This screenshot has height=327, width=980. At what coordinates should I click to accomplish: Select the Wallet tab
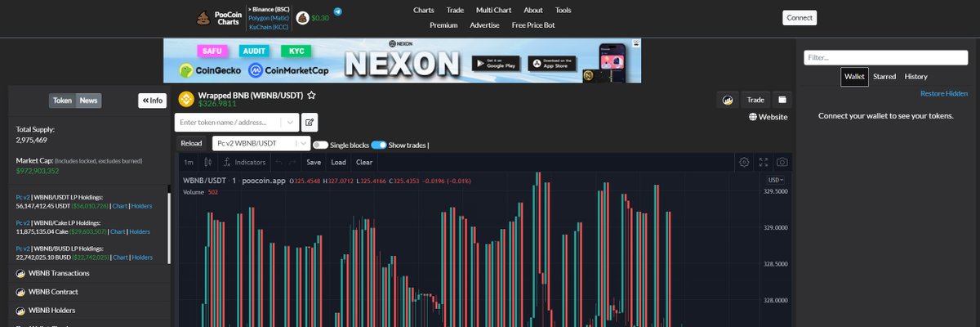(855, 77)
